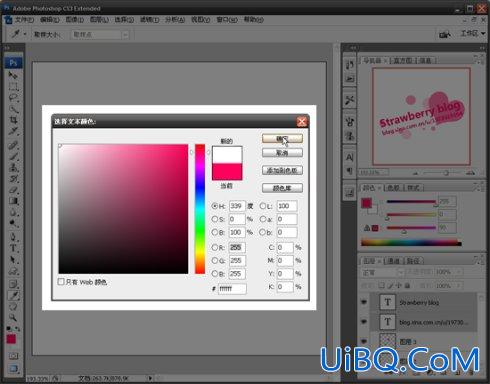Open the layer blend mode dropdown
Screen dimensions: 490x384
click(383, 272)
